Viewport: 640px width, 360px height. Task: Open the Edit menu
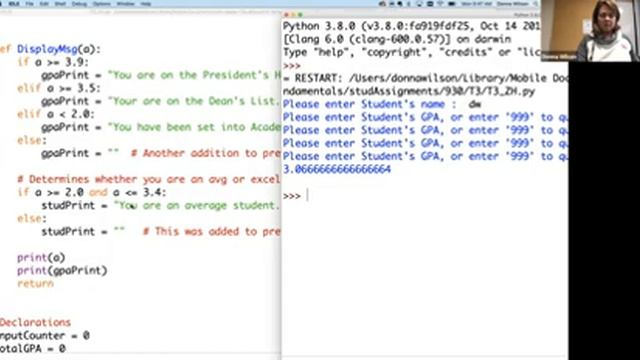click(x=44, y=4)
